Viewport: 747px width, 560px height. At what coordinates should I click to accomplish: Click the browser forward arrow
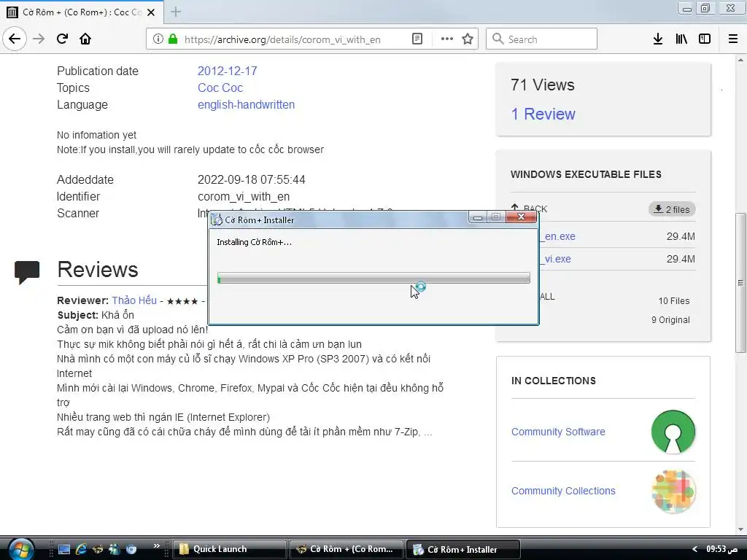pyautogui.click(x=39, y=39)
